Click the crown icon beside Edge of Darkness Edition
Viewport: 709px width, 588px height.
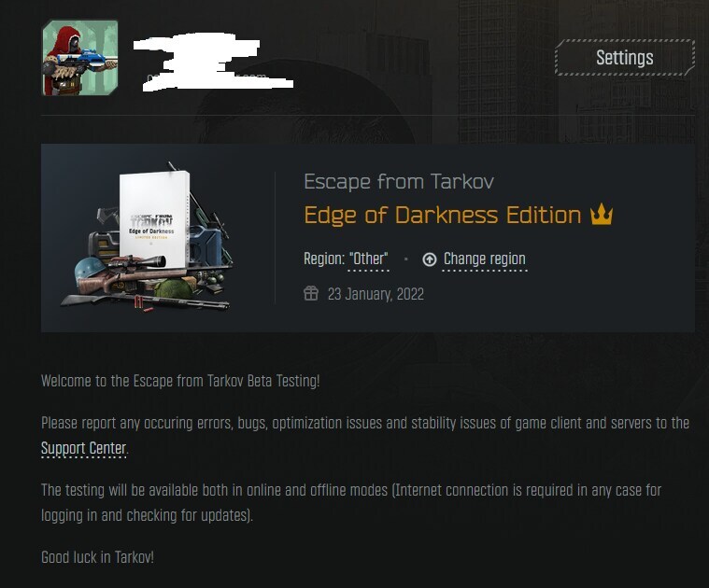(602, 214)
